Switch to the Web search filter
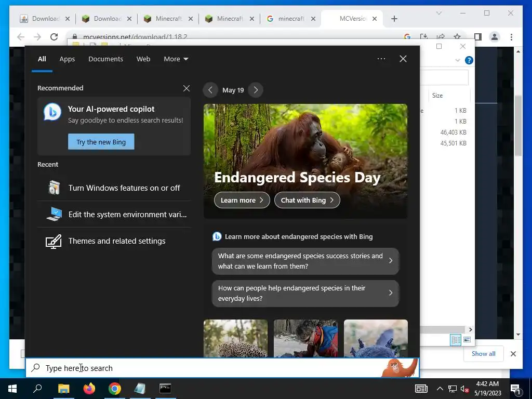Screen dimensions: 532x399 [x=143, y=59]
